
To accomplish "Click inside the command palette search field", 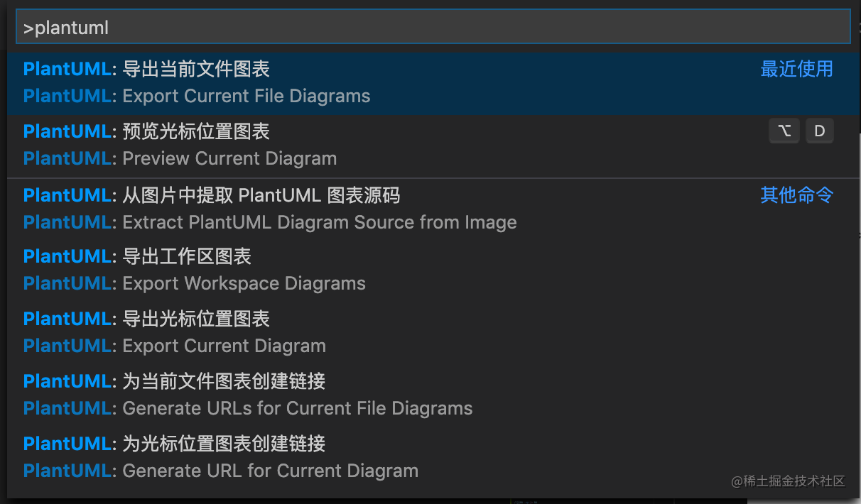I will tap(426, 27).
